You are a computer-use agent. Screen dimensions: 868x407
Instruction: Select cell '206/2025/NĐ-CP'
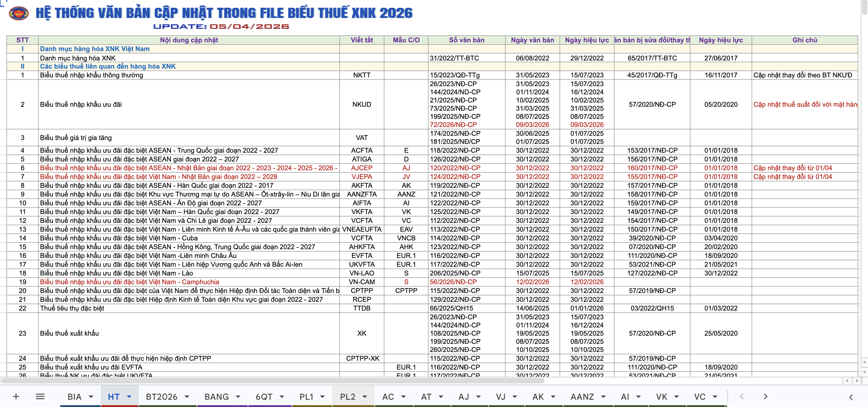(467, 273)
